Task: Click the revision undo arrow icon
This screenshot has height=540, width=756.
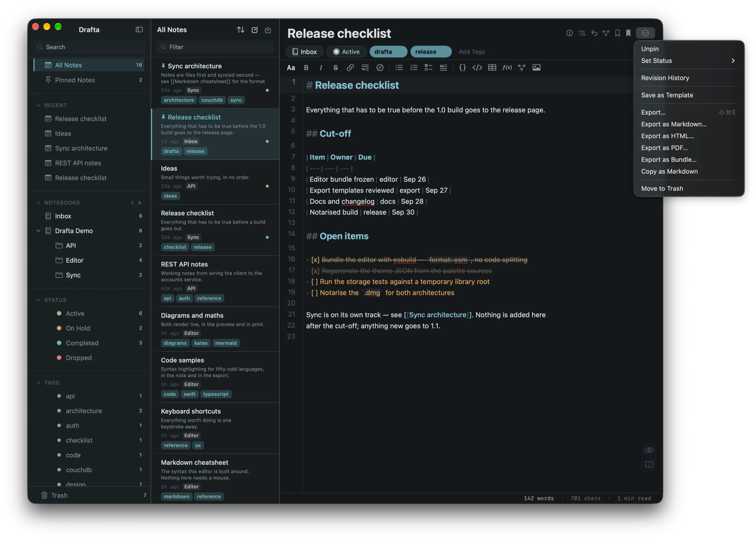Action: pos(594,33)
